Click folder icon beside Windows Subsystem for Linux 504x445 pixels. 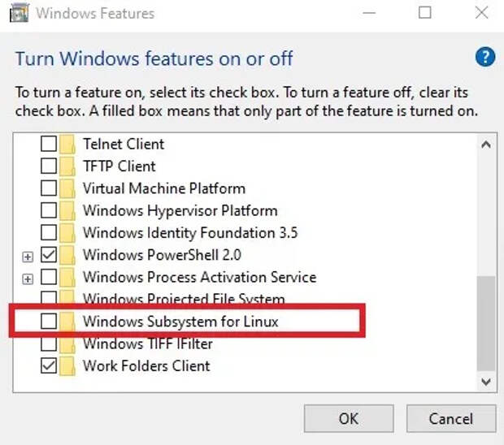[67, 322]
